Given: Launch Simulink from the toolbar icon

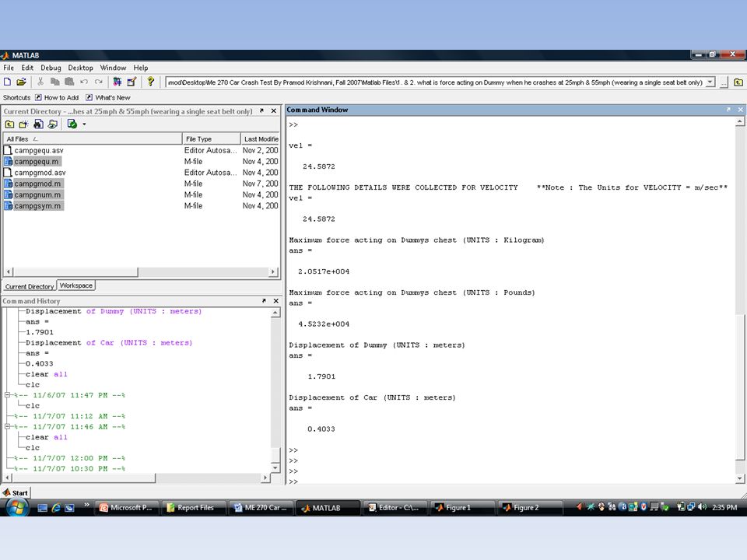Looking at the screenshot, I should click(117, 82).
